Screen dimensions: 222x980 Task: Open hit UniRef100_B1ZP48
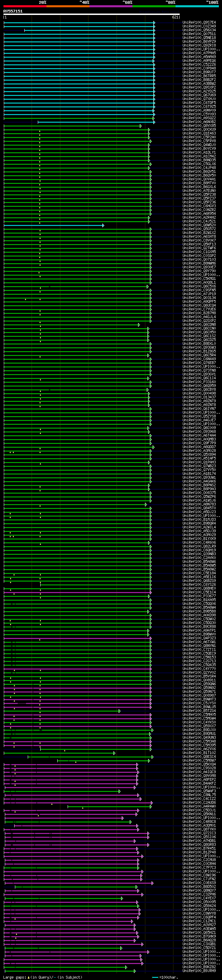tap(199, 852)
